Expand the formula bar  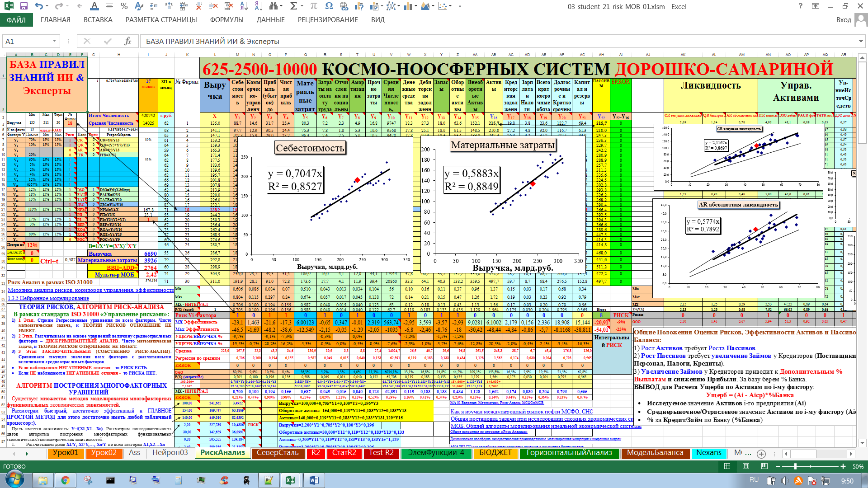point(861,41)
